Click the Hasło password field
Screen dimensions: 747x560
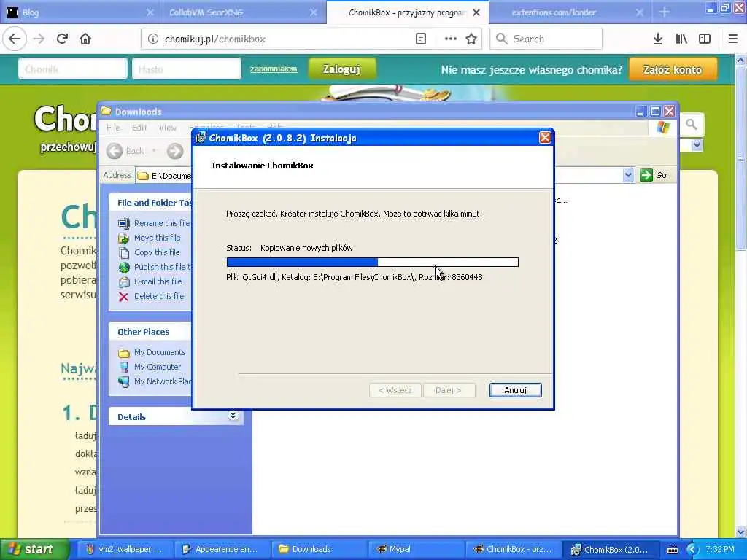coord(187,69)
